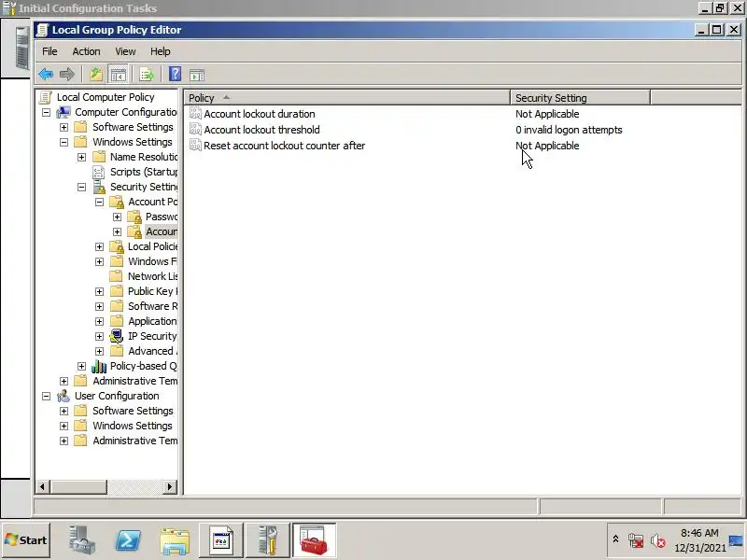Switch to Initial Configuration Tasks taskbar button
The height and width of the screenshot is (560, 747).
(268, 540)
